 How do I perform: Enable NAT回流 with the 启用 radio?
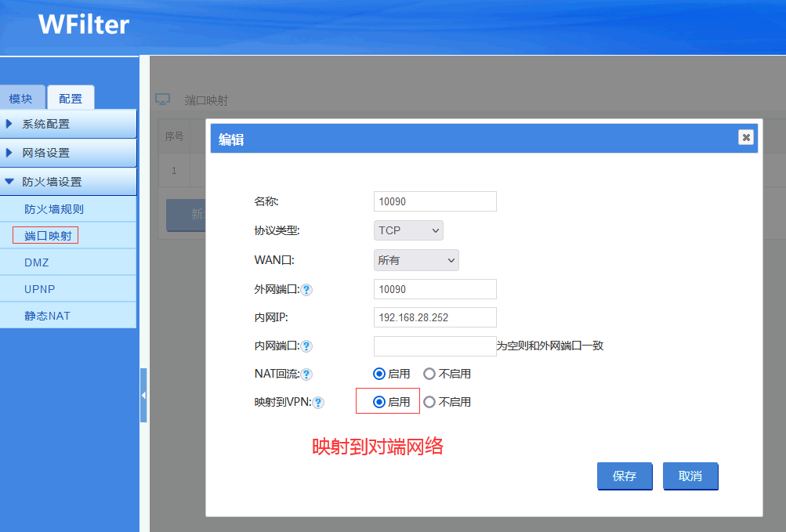379,374
